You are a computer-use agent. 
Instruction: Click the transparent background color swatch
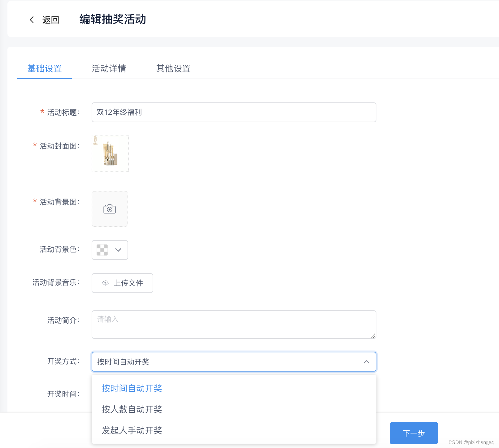[102, 250]
